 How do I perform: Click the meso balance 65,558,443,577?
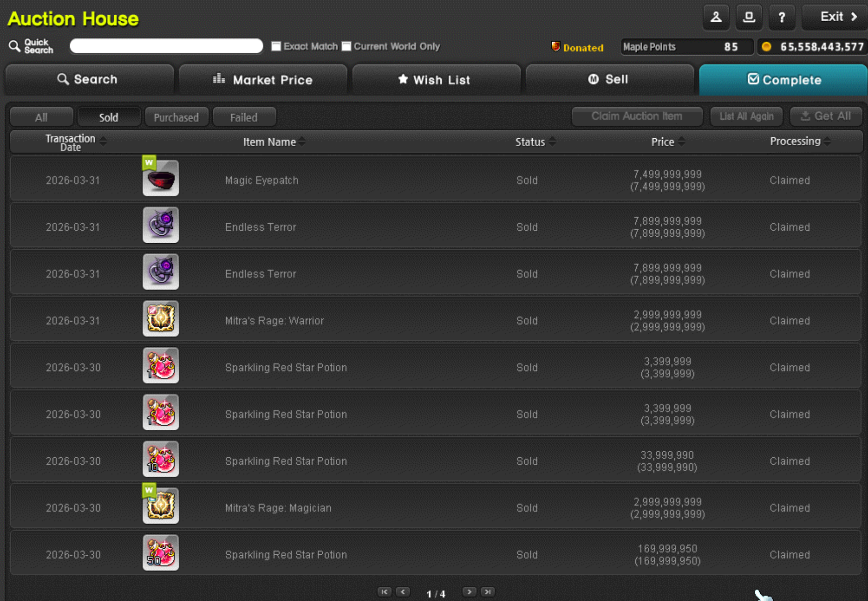(x=822, y=47)
